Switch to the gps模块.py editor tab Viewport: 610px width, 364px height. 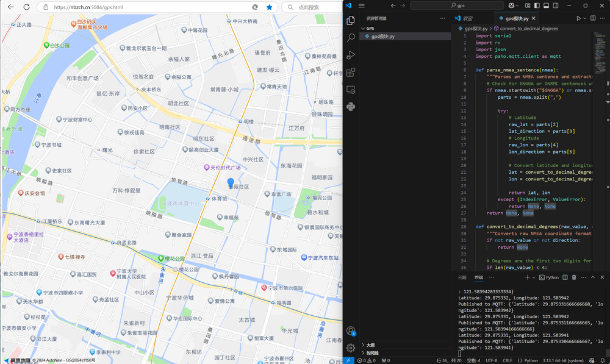tap(516, 18)
